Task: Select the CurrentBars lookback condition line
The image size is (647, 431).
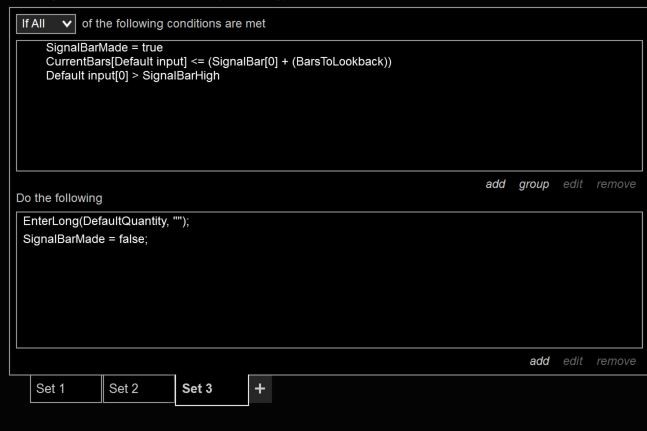Action: pyautogui.click(x=218, y=62)
